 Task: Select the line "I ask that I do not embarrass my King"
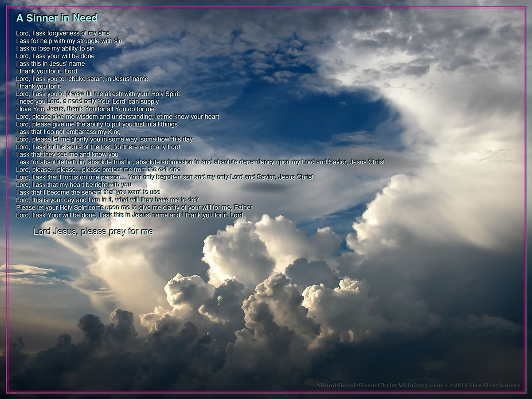click(68, 132)
